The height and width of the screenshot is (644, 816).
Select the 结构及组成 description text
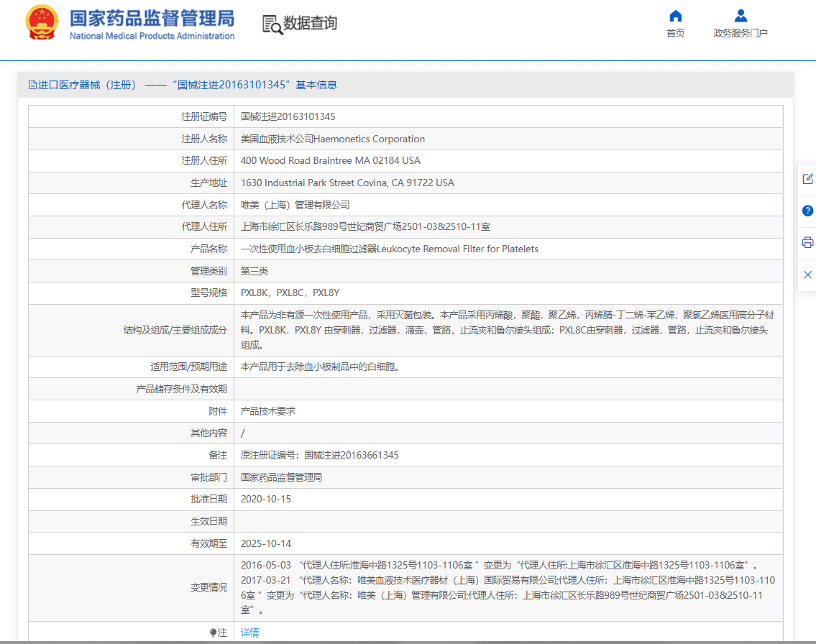[508, 330]
